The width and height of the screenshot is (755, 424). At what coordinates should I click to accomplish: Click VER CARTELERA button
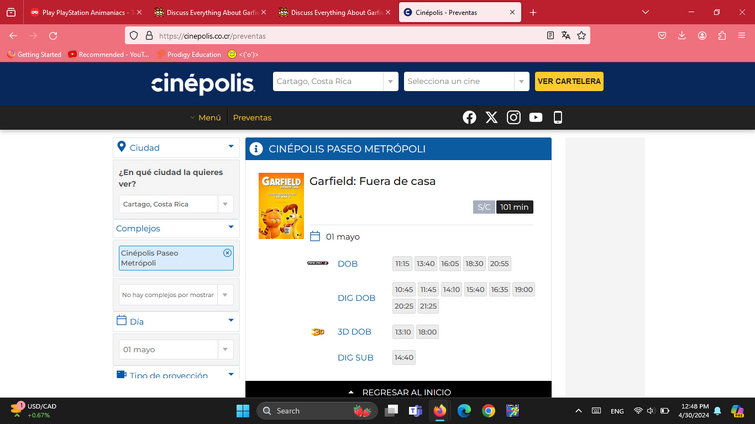click(569, 81)
